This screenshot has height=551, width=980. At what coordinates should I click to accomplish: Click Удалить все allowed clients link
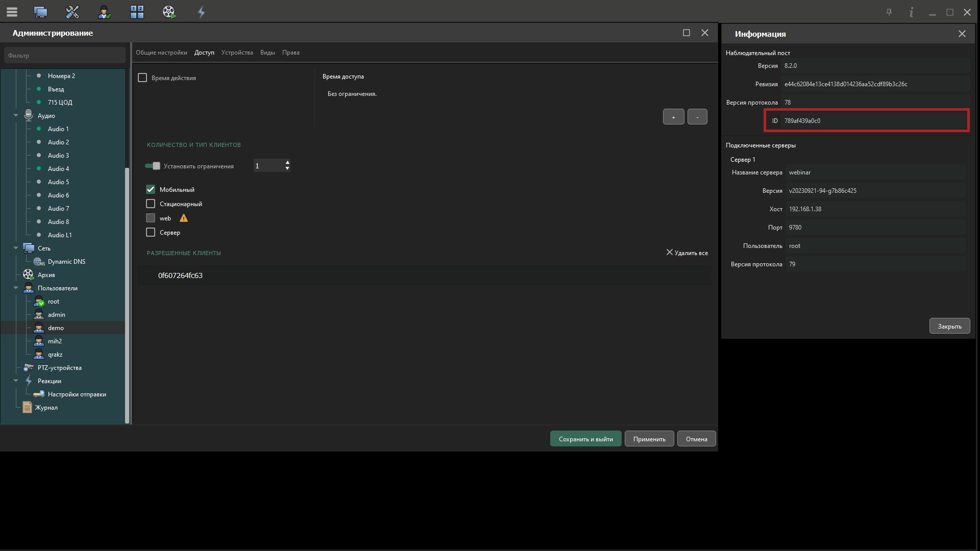tap(687, 253)
